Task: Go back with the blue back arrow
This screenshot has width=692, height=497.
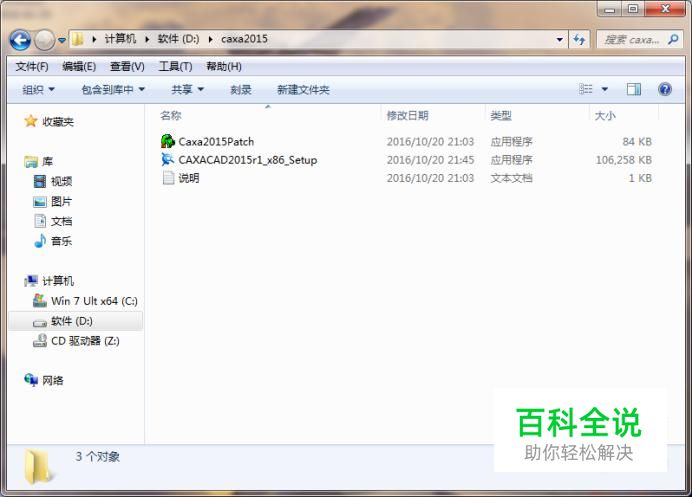Action: click(x=20, y=40)
